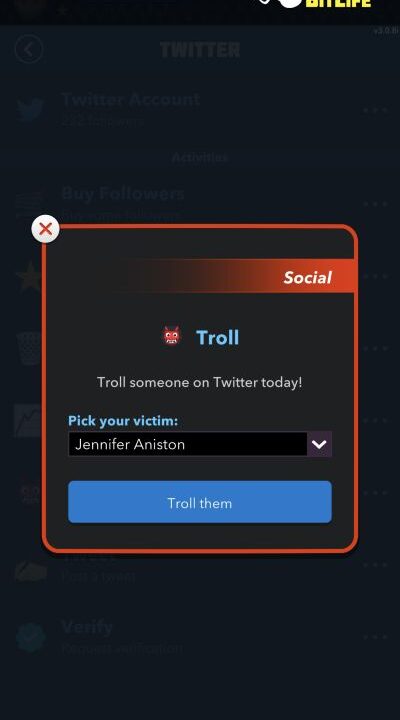400x720 pixels.
Task: Tap the red troll ogre emoji
Action: pos(171,336)
